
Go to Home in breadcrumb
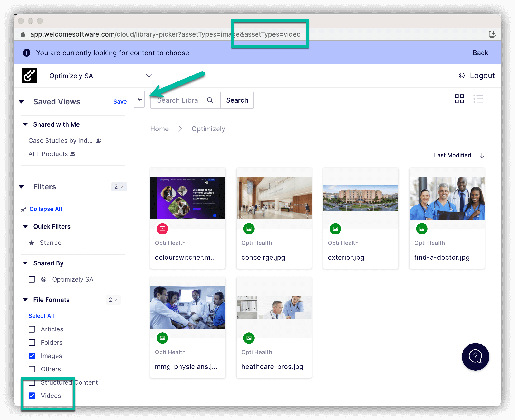(159, 129)
